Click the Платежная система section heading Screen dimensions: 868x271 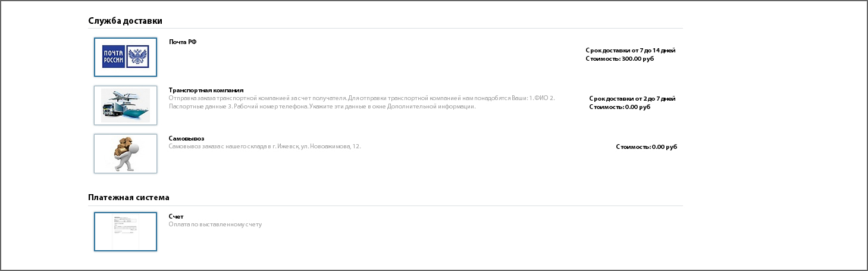pos(129,197)
